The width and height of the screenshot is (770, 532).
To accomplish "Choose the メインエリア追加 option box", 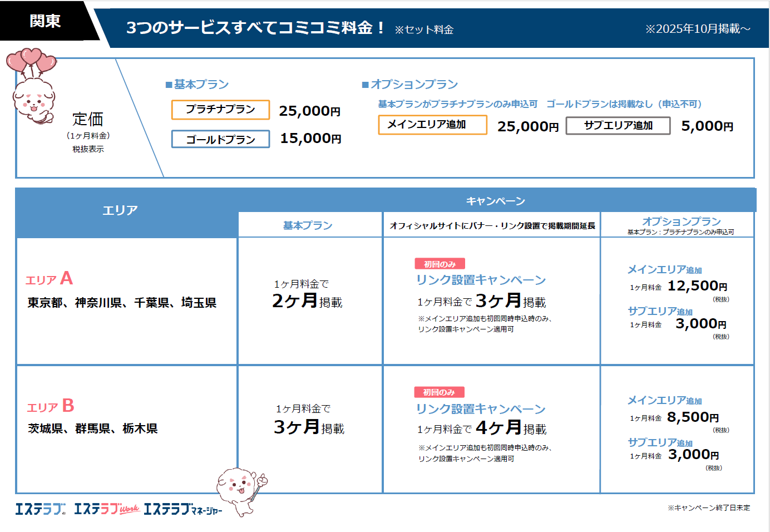I will click(432, 125).
